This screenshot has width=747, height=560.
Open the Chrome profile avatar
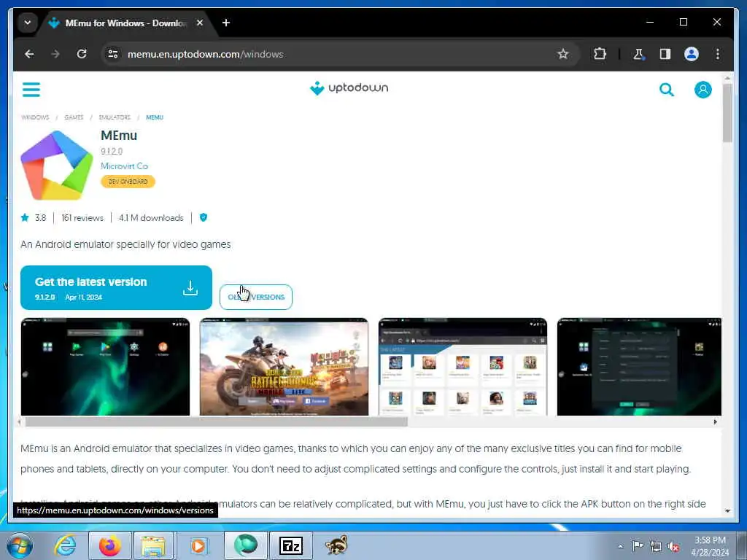tap(692, 54)
